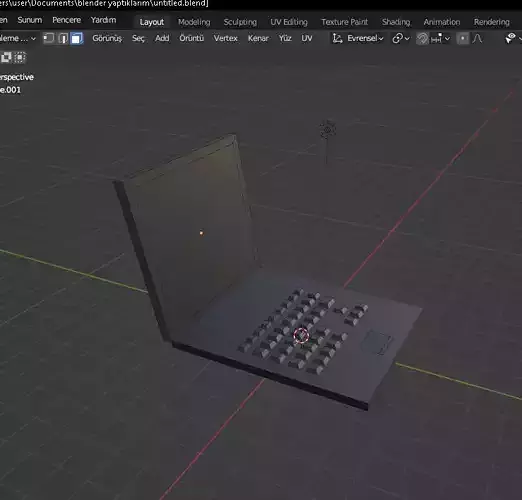Click the orange origin point on the screen
522x500 pixels.
tap(201, 233)
